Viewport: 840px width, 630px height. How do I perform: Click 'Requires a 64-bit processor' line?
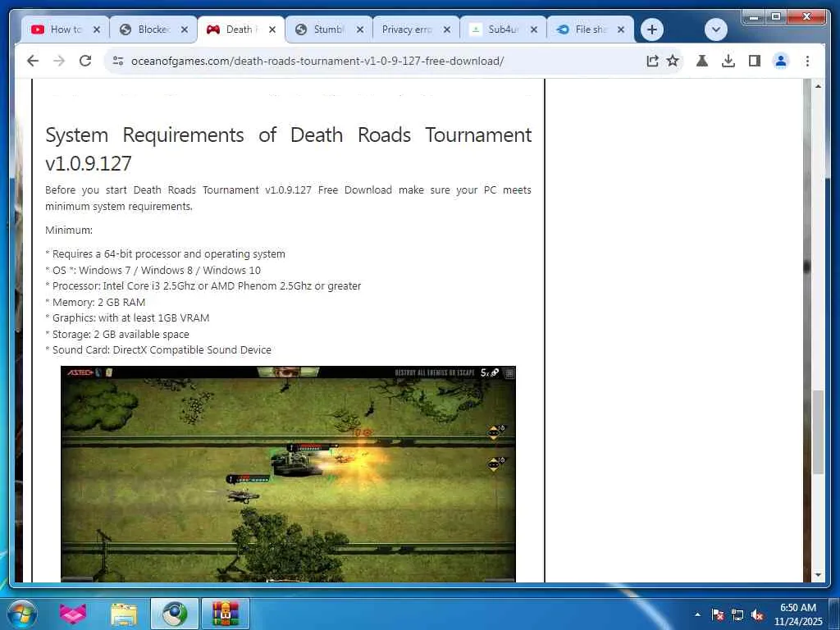pyautogui.click(x=165, y=254)
